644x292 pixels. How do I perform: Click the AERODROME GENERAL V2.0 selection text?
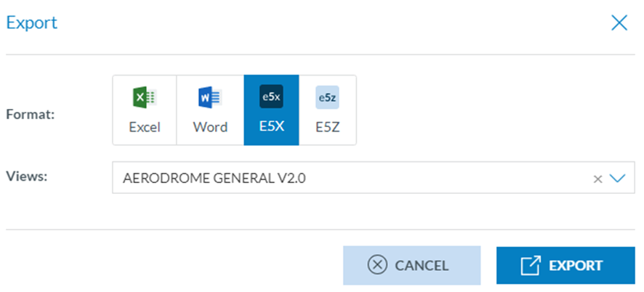(214, 178)
